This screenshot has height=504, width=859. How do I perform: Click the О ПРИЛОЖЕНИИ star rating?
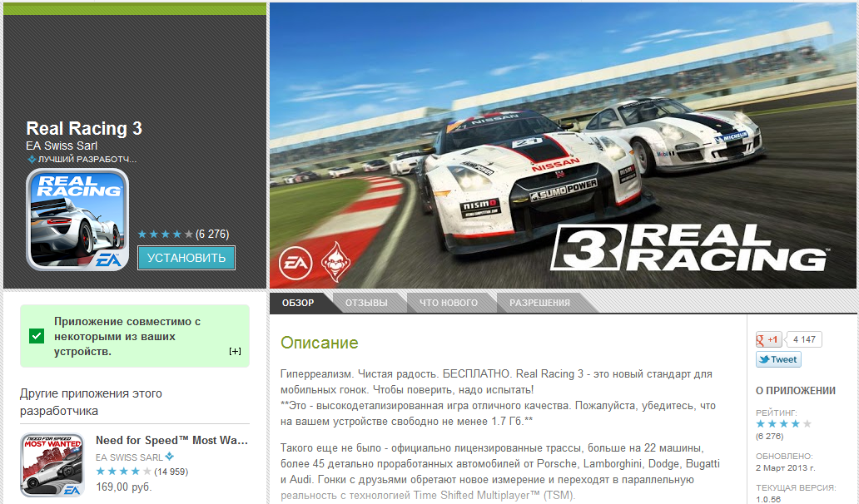(783, 424)
